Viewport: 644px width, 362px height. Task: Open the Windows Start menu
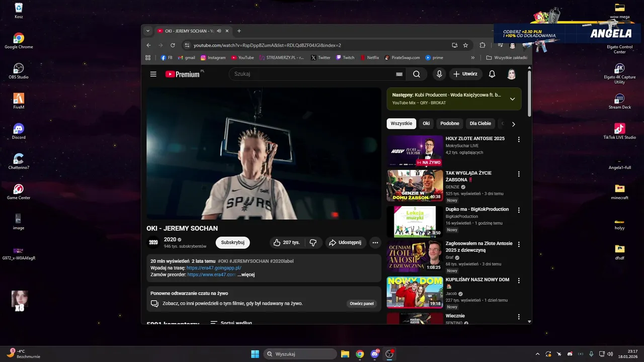click(x=255, y=354)
